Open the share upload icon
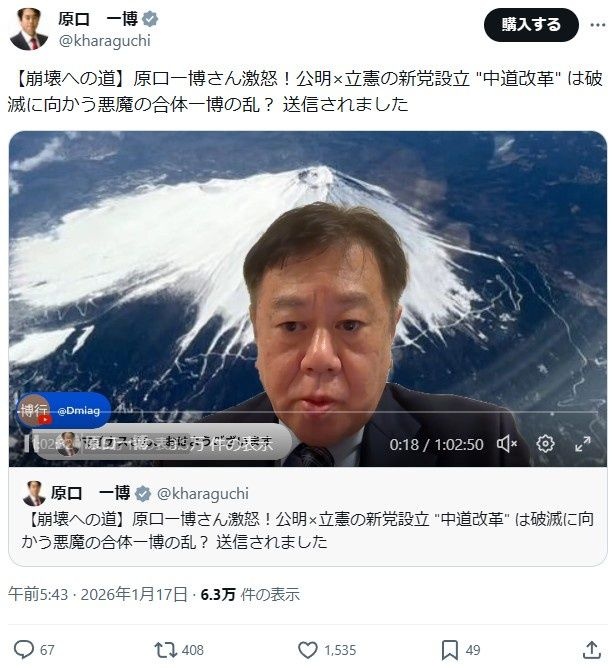 [x=592, y=650]
